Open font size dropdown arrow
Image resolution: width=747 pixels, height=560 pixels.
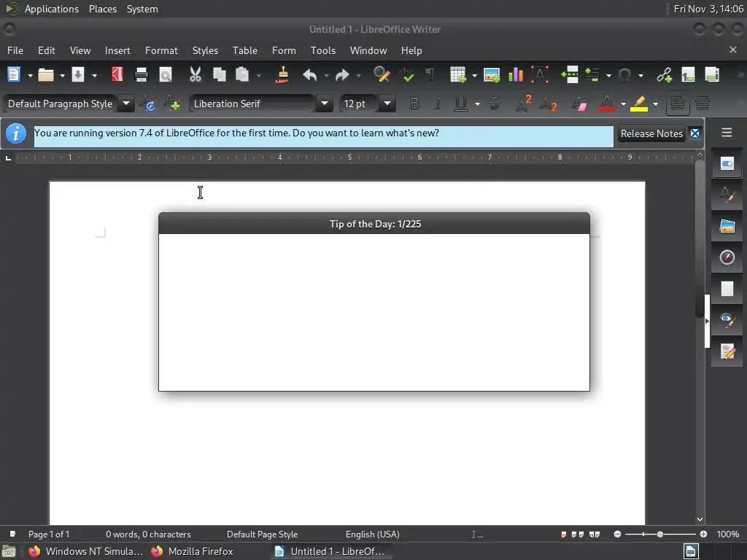(387, 104)
